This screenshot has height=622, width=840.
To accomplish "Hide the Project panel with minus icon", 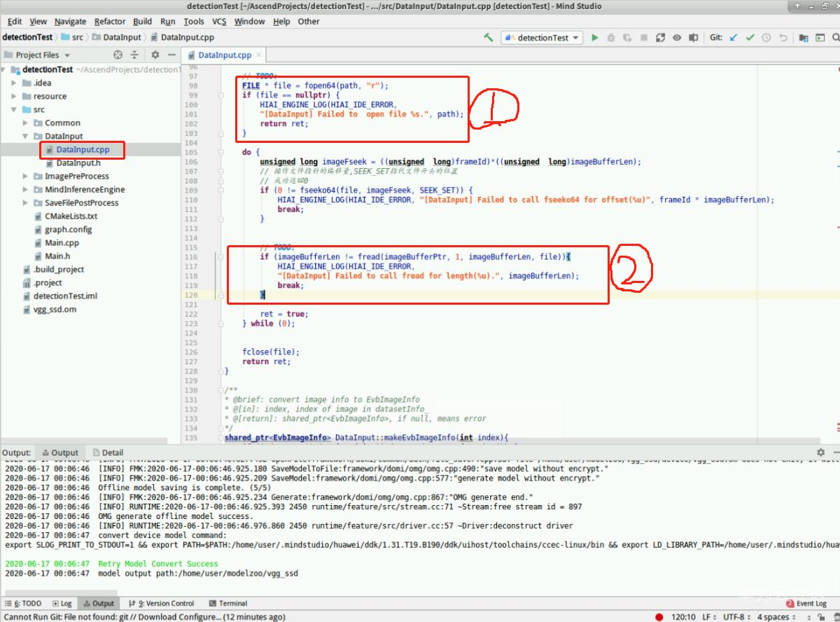I will coord(171,55).
